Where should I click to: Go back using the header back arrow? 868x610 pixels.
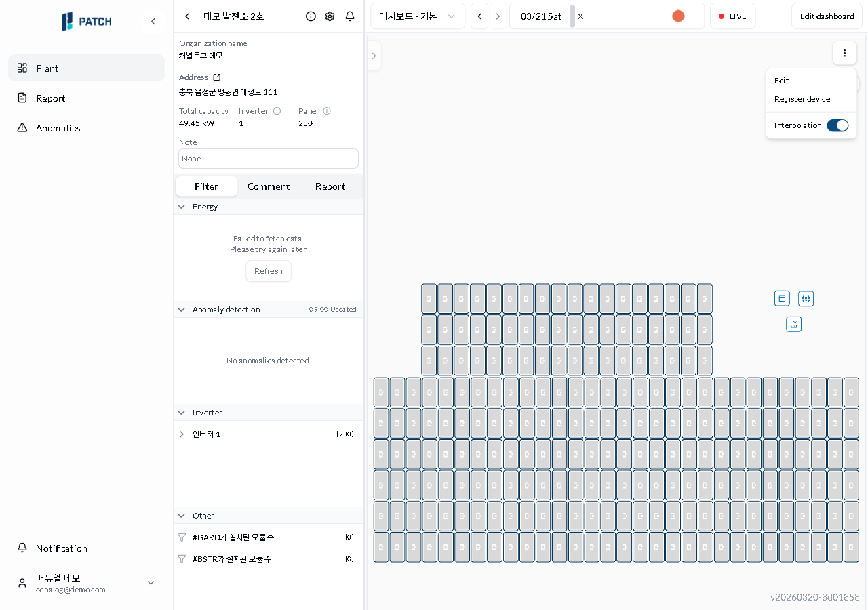pyautogui.click(x=187, y=16)
